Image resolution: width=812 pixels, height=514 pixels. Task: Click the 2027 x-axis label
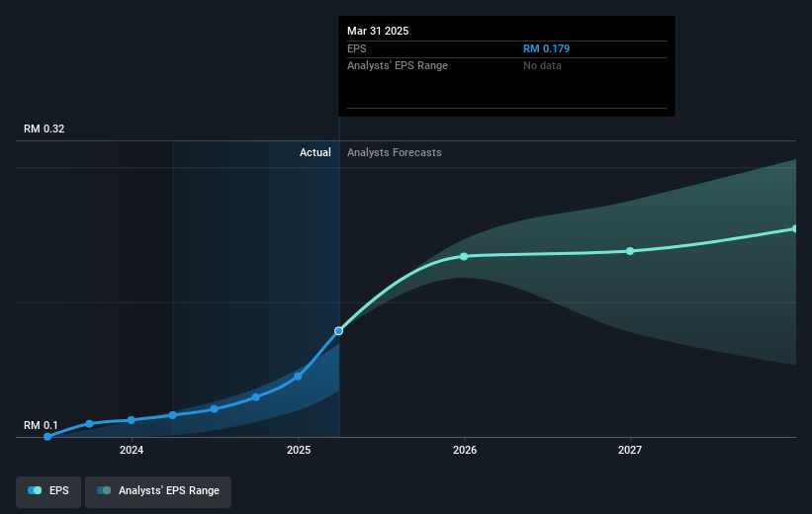click(630, 451)
